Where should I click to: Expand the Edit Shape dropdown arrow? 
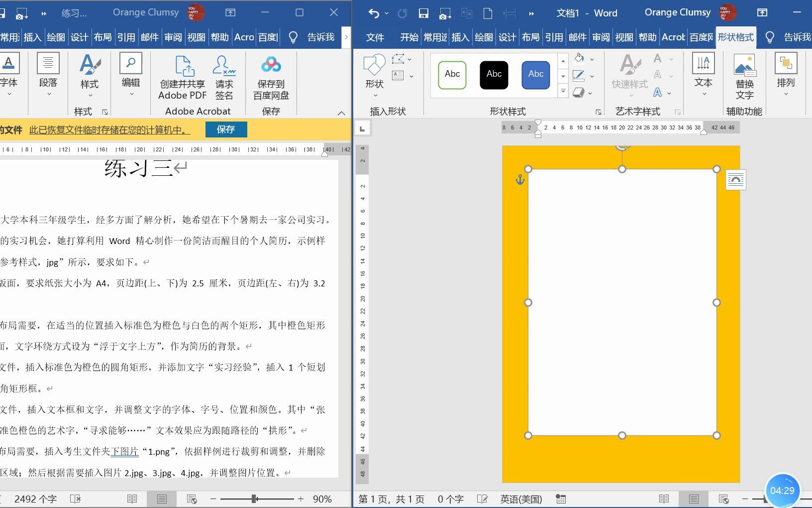pos(410,58)
